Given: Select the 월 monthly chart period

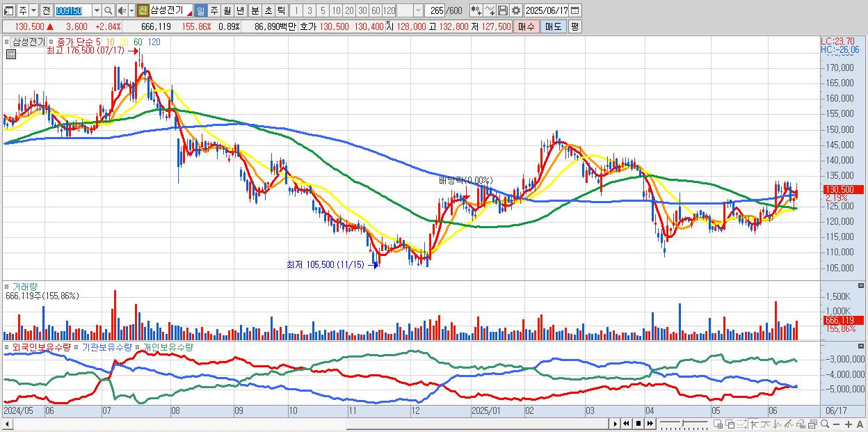Looking at the screenshot, I should coord(227,10).
